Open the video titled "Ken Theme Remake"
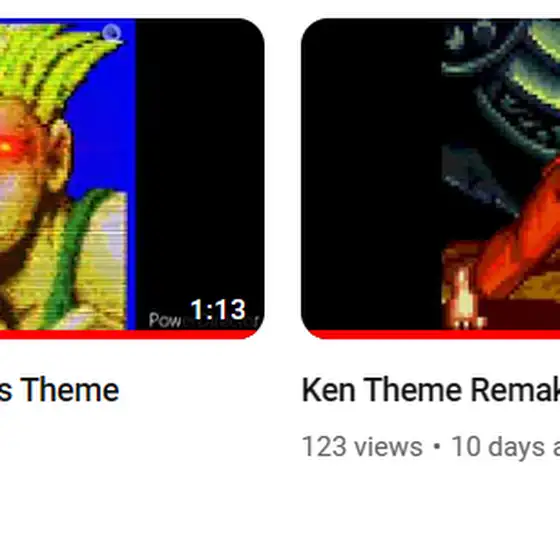 431,390
